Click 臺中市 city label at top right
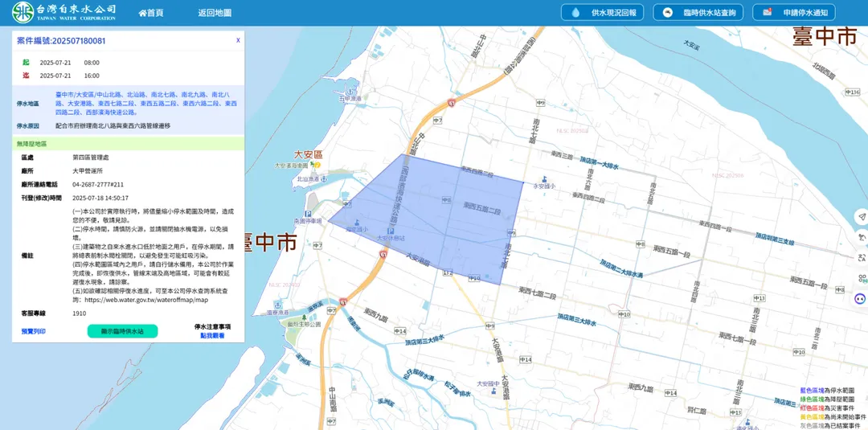Image resolution: width=868 pixels, height=430 pixels. [x=825, y=36]
